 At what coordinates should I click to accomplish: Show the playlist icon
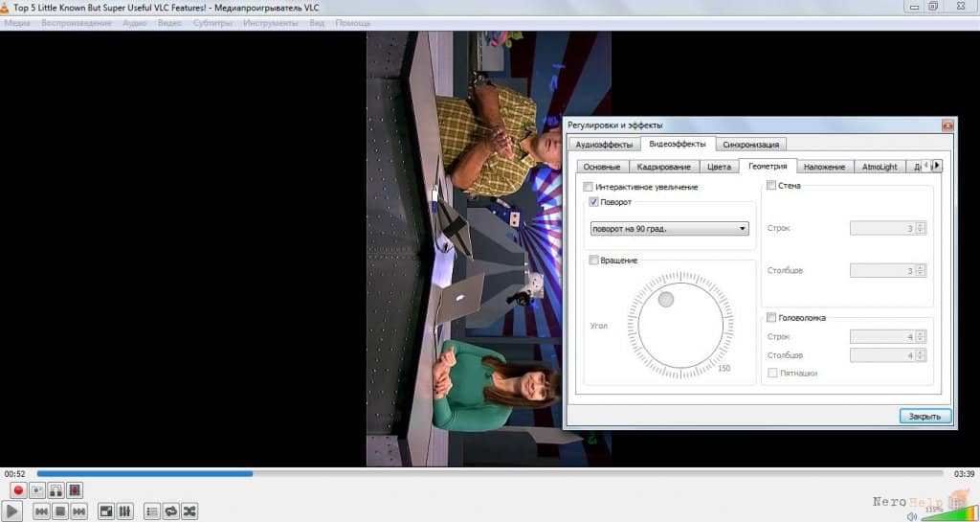pos(152,511)
